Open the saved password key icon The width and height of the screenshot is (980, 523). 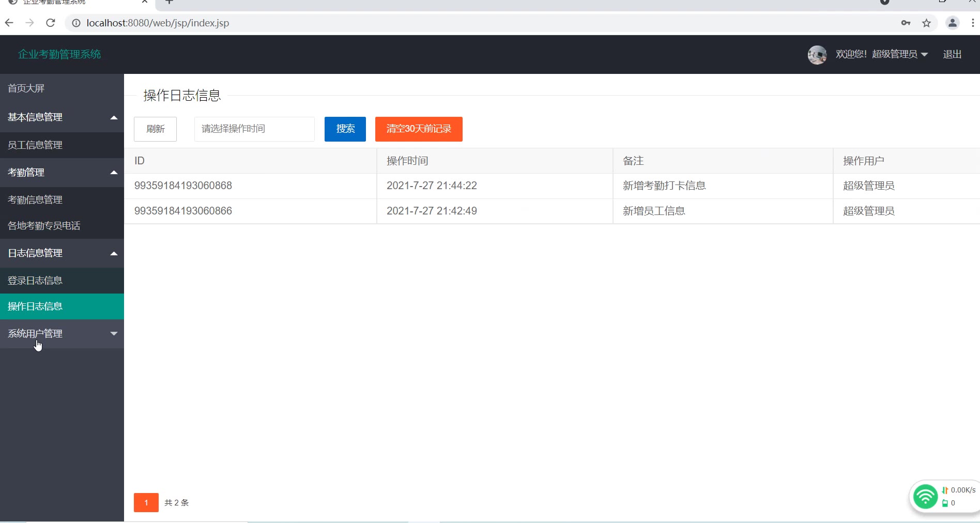coord(906,23)
